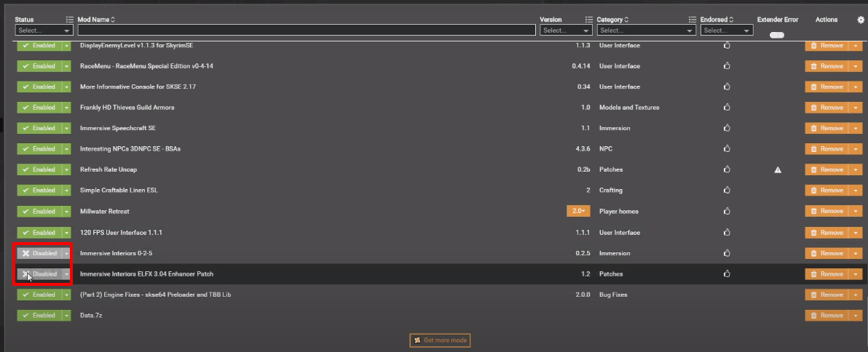The height and width of the screenshot is (352, 868).
Task: Open the table settings gear icon
Action: 860,20
